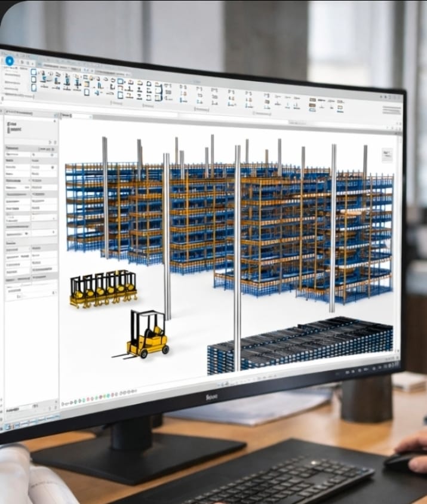Click the first large icon in the ribbon

click(x=34, y=72)
